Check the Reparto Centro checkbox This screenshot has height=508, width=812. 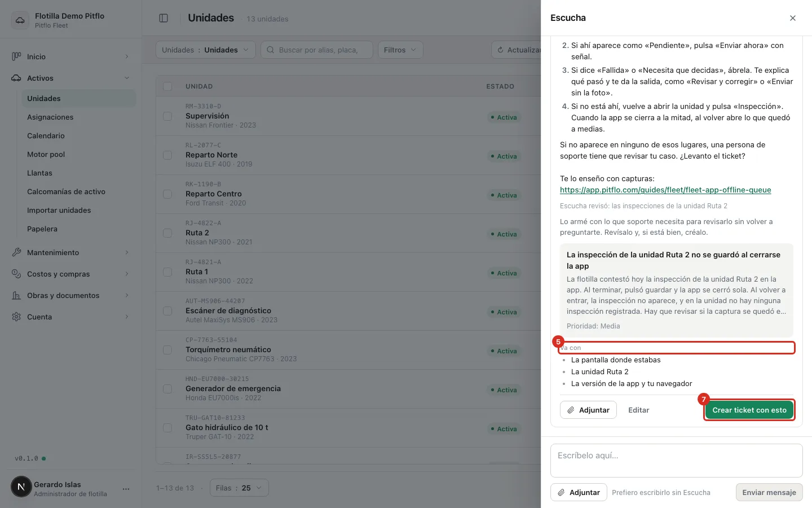tap(167, 194)
